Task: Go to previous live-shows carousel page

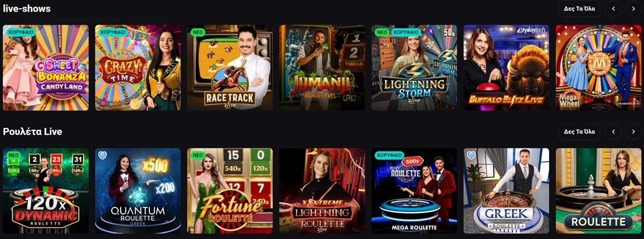Action: (614, 8)
